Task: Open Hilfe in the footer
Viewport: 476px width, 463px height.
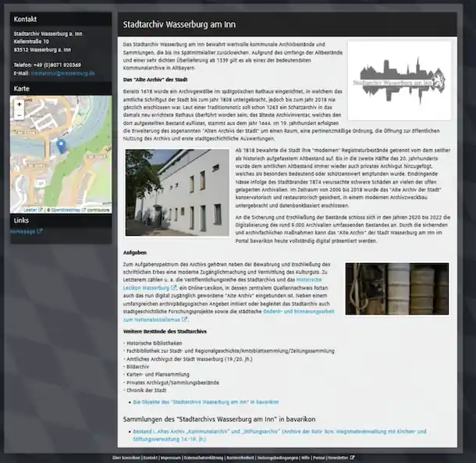Action: coord(305,458)
